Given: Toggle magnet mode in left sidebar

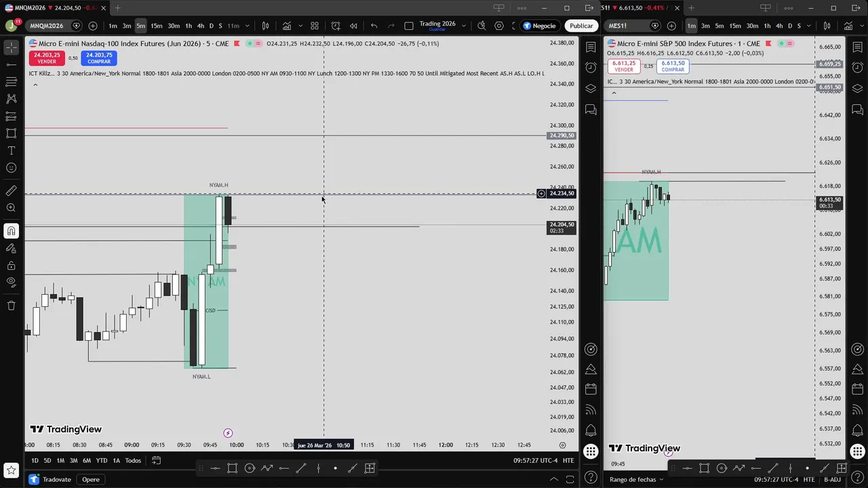Looking at the screenshot, I should pos(11,231).
